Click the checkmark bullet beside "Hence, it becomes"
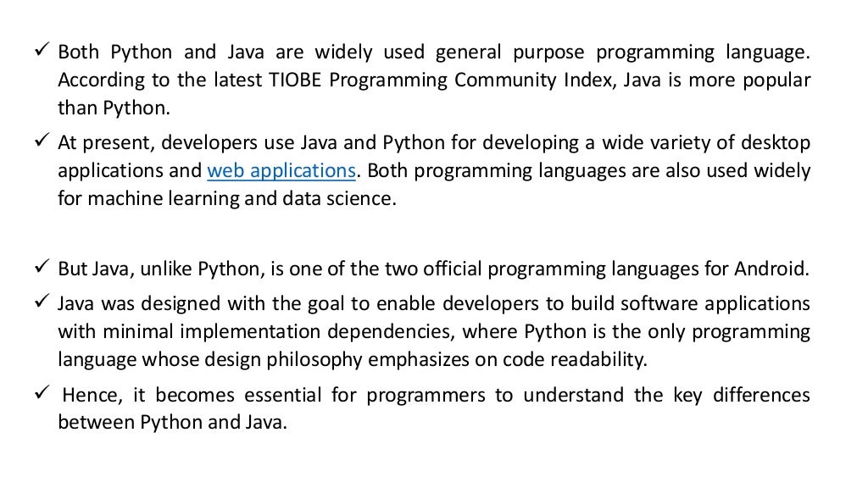This screenshot has height=488, width=868. click(42, 392)
